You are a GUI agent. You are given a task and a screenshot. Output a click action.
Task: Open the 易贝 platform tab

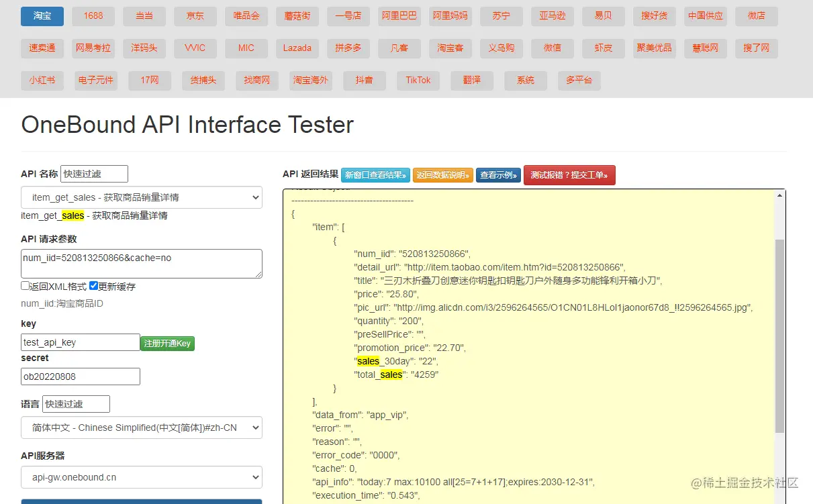pos(604,16)
